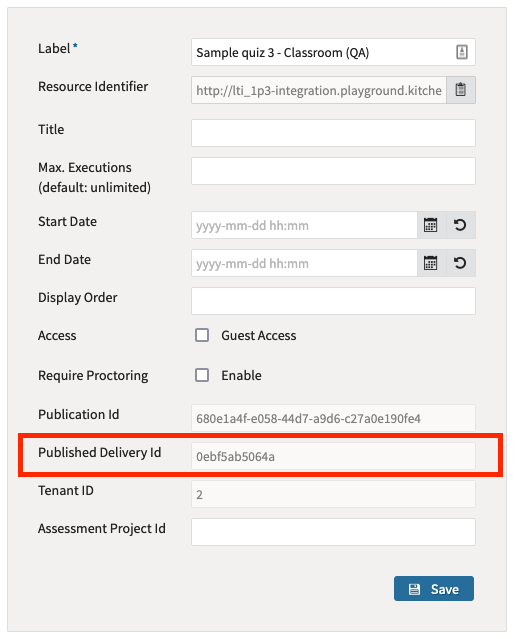Click the Max. Executions label
The width and height of the screenshot is (516, 639).
(94, 177)
